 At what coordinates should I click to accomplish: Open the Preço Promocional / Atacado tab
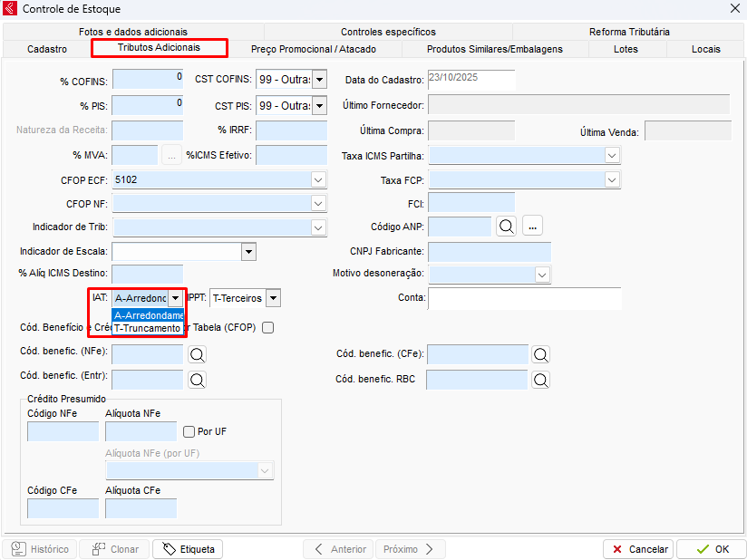(x=313, y=49)
